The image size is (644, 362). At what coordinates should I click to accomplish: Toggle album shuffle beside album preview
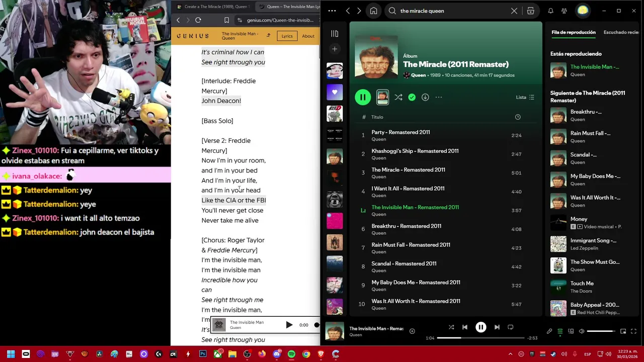(x=398, y=97)
